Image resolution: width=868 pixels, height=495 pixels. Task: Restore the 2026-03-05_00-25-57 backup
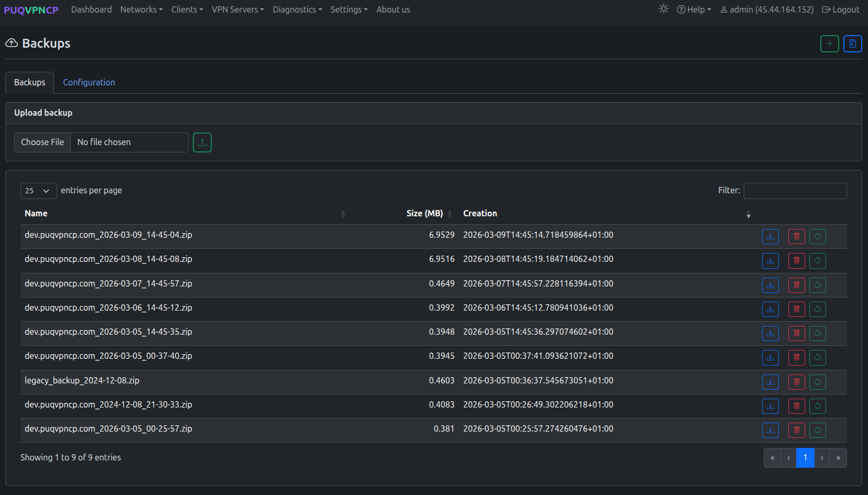pos(817,430)
